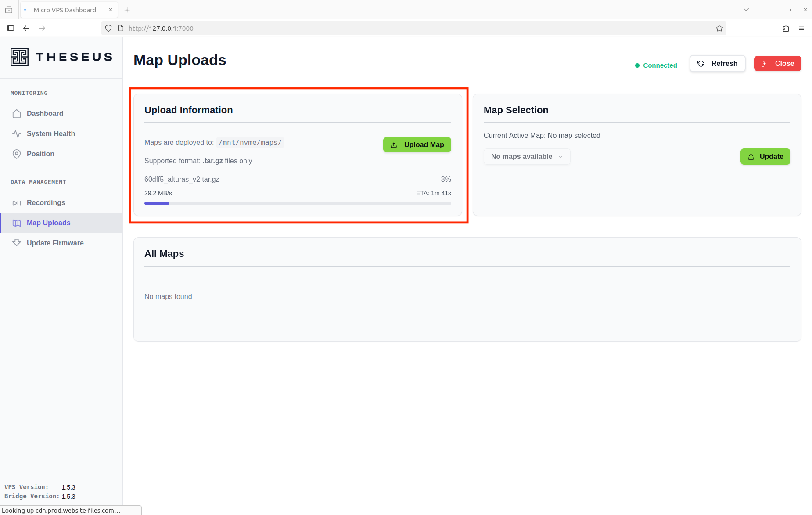The width and height of the screenshot is (812, 515).
Task: Go back using browser back arrow
Action: tap(26, 28)
